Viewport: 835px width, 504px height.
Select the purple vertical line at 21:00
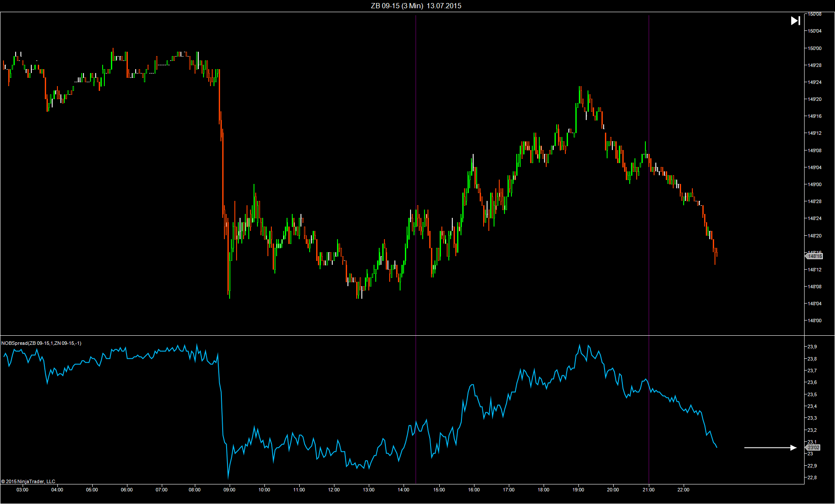click(x=649, y=87)
